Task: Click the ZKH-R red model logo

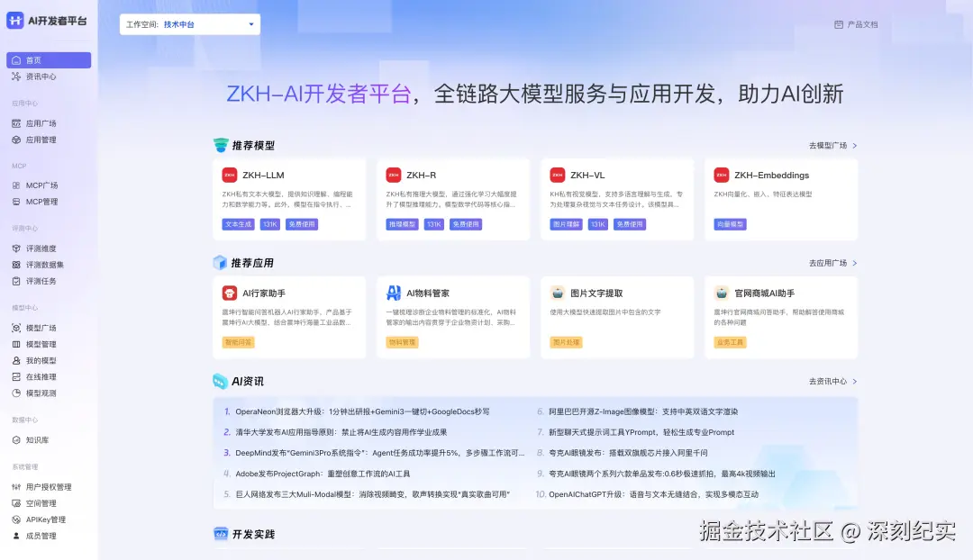Action: click(394, 175)
